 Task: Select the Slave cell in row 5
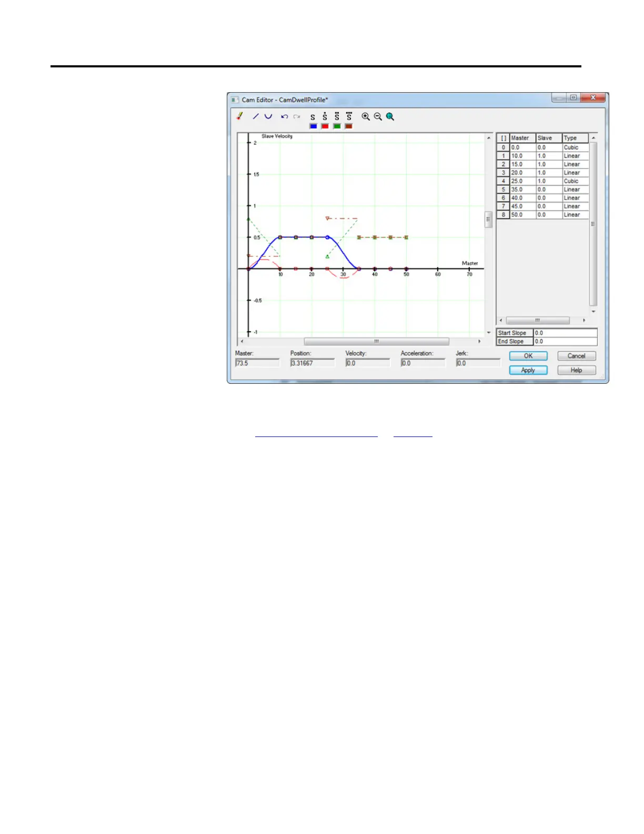[x=549, y=190]
